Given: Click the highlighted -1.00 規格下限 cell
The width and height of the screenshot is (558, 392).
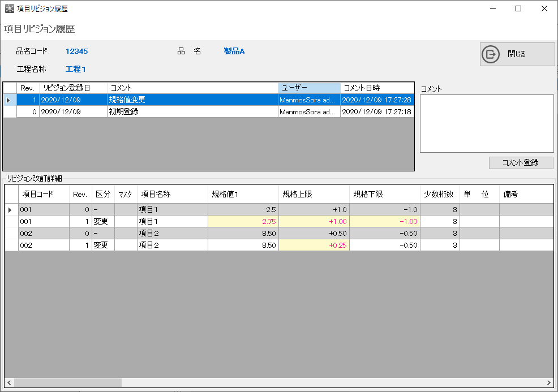Looking at the screenshot, I should (384, 222).
